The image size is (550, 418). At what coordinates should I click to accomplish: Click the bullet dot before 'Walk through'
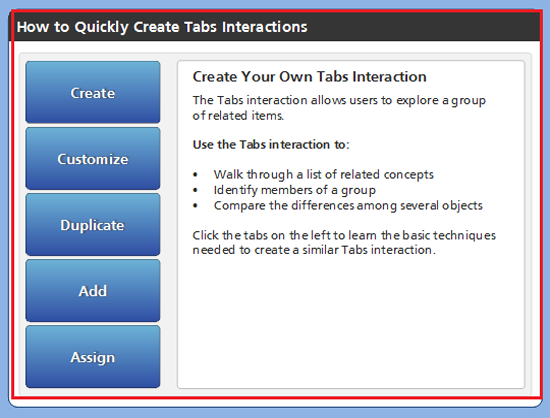[x=195, y=175]
